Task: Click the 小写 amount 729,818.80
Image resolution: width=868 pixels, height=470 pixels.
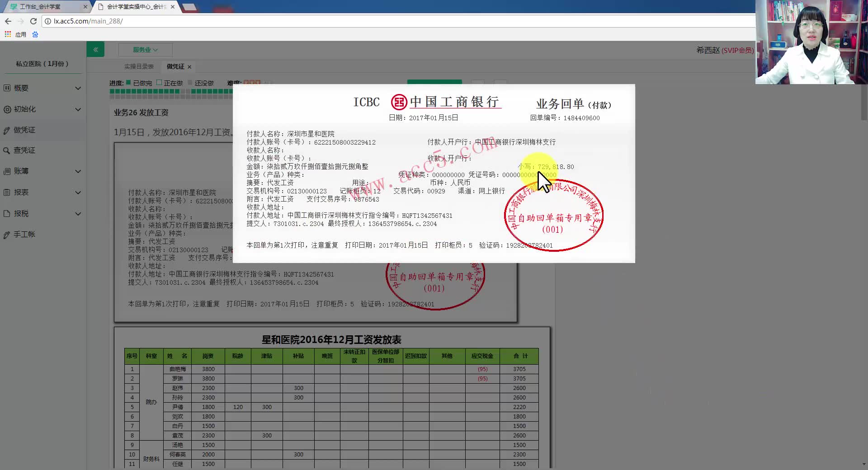Action: 546,167
